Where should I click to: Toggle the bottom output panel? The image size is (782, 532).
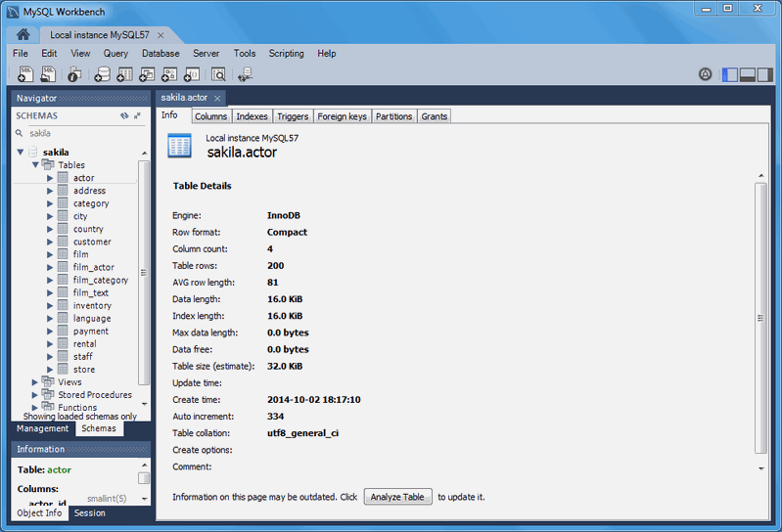pos(747,74)
